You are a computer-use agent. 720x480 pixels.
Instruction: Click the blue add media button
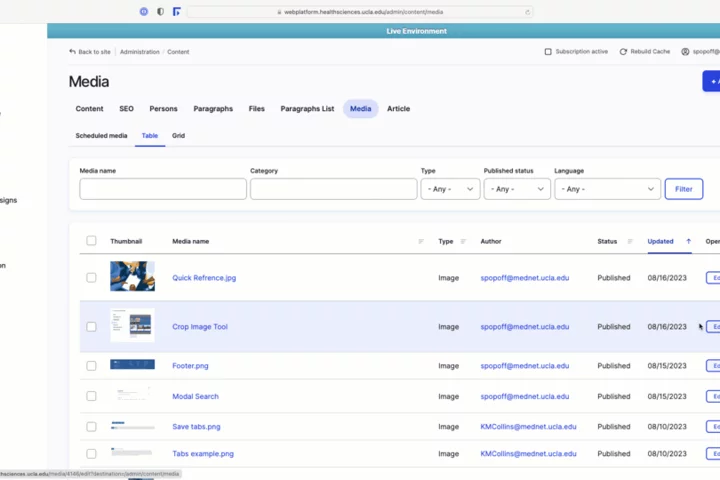711,81
